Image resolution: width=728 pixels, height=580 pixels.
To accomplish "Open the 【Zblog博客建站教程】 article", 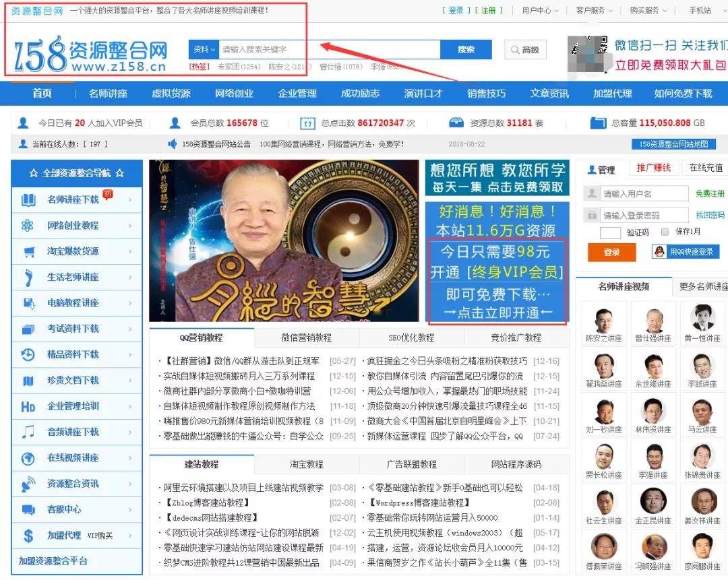I will pos(208,503).
